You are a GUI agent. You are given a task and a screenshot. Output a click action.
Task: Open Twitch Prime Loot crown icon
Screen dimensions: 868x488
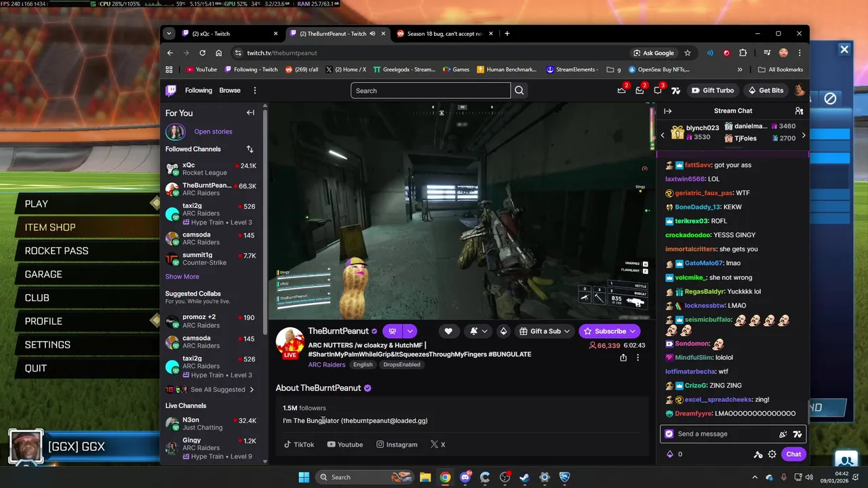[x=621, y=91]
